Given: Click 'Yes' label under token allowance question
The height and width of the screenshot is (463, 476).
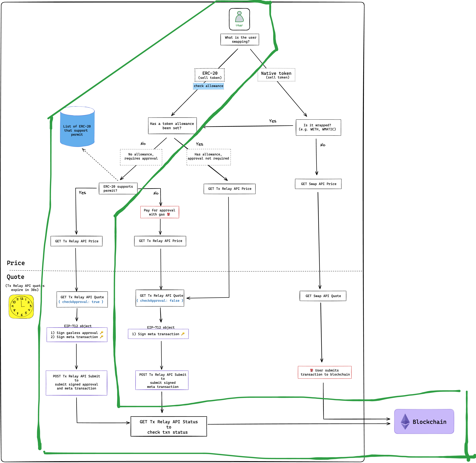Looking at the screenshot, I should coord(200,144).
